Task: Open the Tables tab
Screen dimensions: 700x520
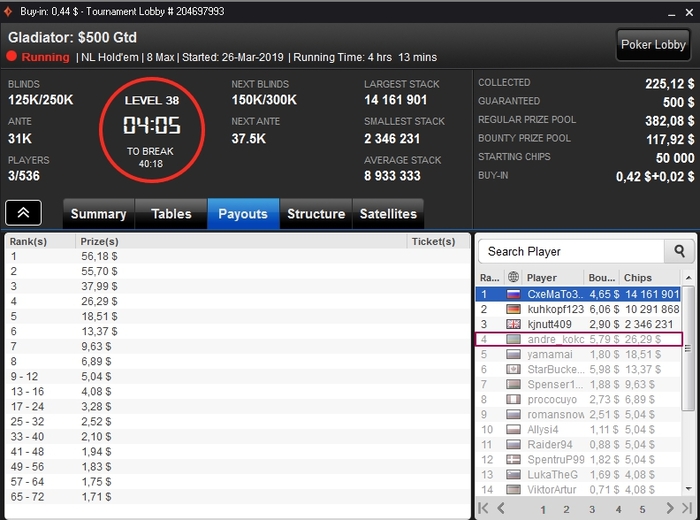Action: (171, 214)
